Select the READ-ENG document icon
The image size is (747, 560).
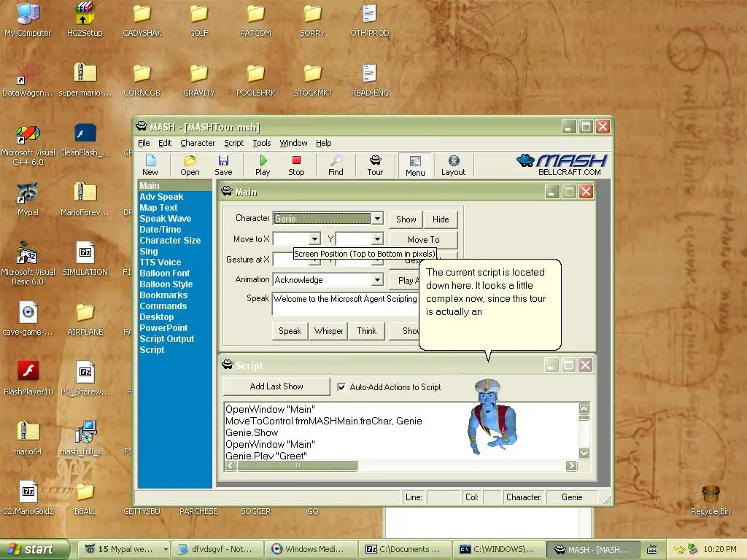tap(370, 80)
